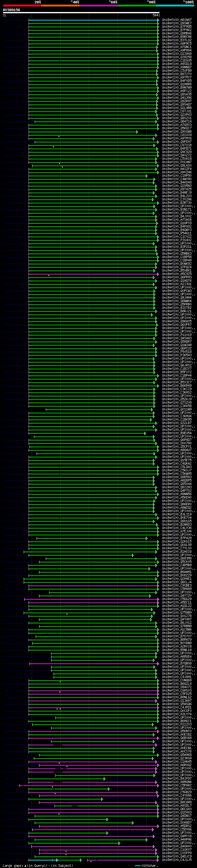Select the UniRef100_Q8SA35 label
Image resolution: width=197 pixels, height=868 pixels.
pos(177,94)
